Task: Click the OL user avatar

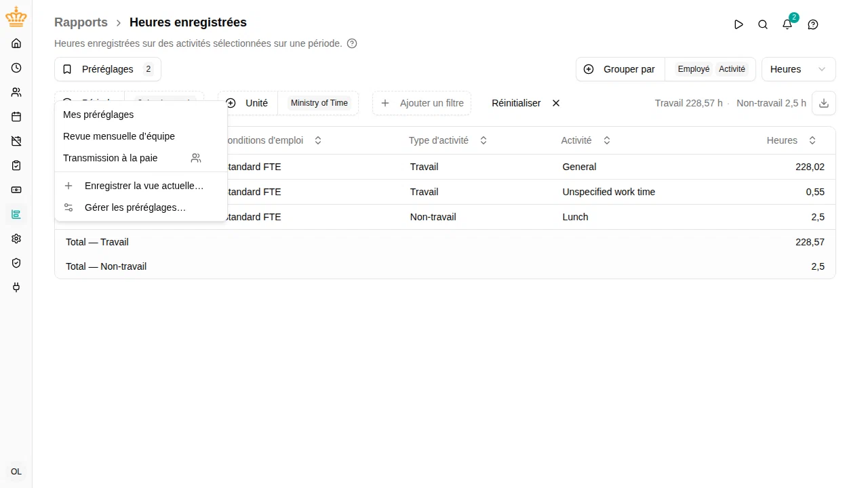Action: tap(16, 472)
